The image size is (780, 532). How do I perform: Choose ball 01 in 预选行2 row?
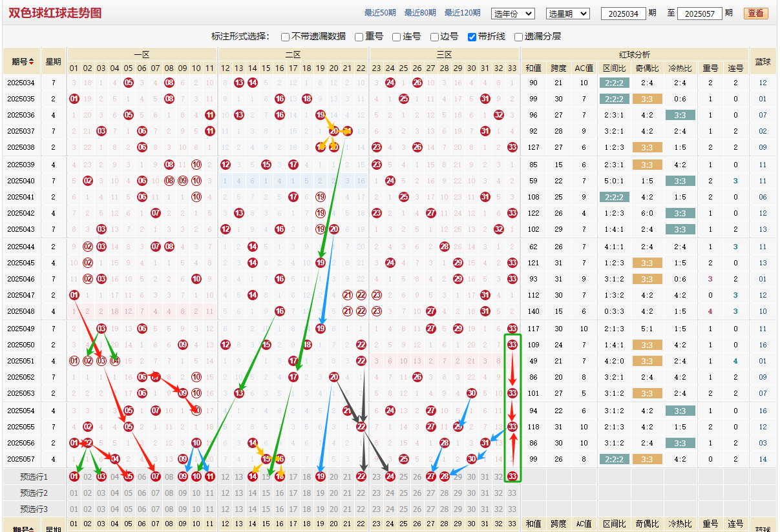click(x=74, y=493)
